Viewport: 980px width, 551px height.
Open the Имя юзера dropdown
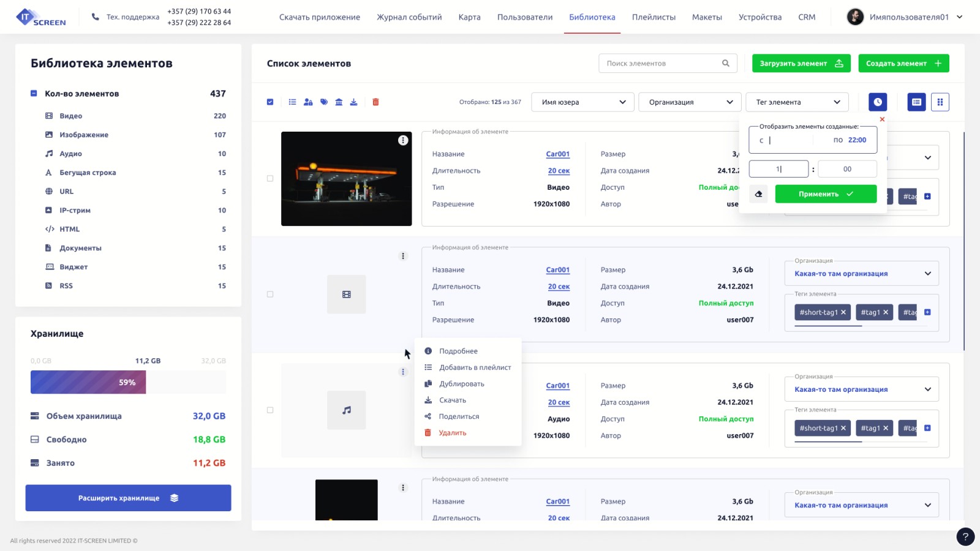pyautogui.click(x=582, y=102)
